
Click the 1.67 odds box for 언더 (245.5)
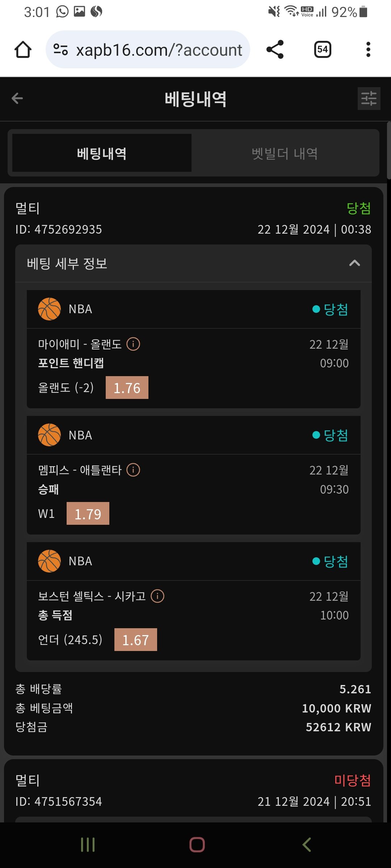click(x=136, y=640)
